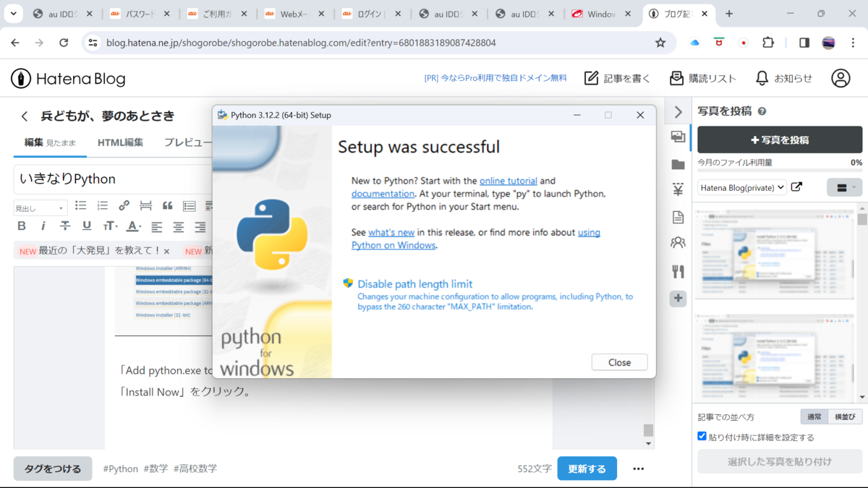This screenshot has width=868, height=488.
Task: Open the more options ellipsis menu
Action: 638,468
